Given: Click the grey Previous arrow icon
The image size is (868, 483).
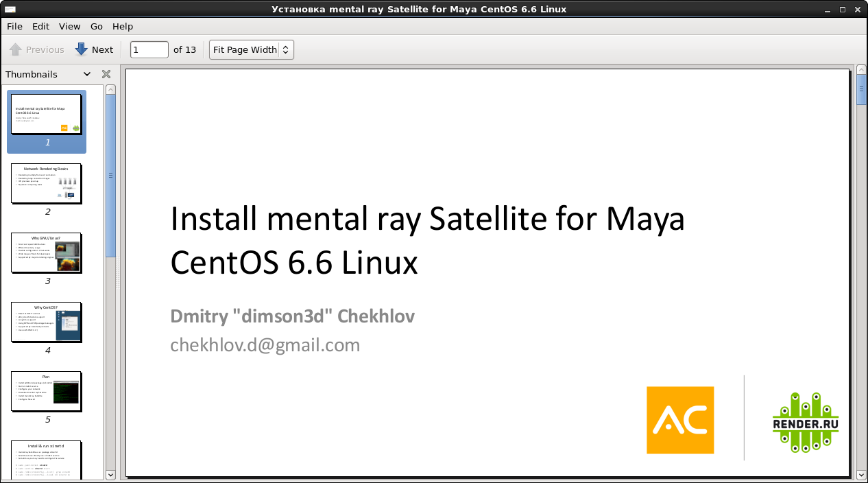Looking at the screenshot, I should tap(16, 49).
